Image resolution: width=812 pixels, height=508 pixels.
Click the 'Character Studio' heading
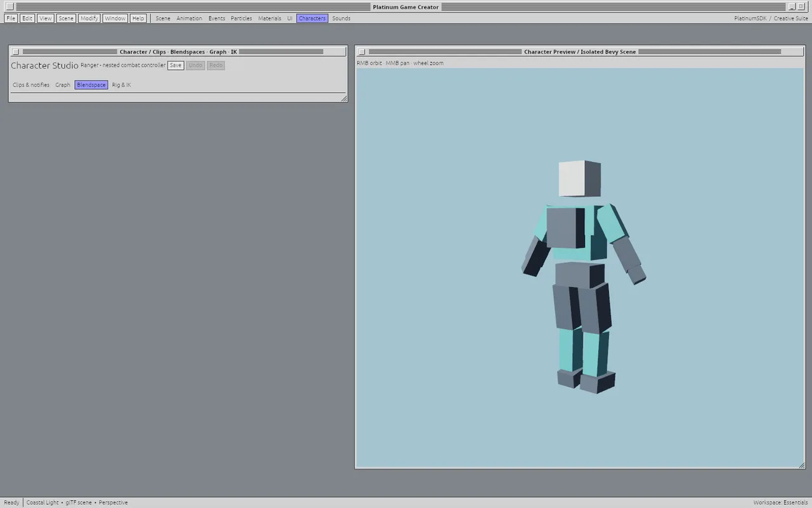(44, 65)
